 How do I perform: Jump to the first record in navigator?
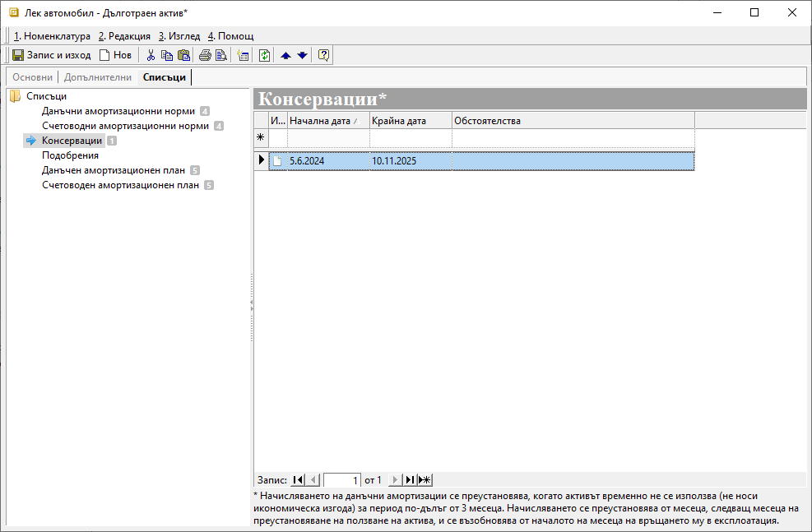pyautogui.click(x=298, y=479)
